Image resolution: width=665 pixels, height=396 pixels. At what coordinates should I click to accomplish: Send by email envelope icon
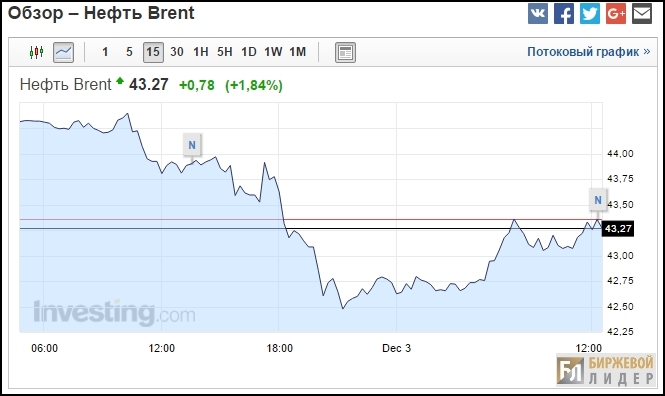(642, 14)
